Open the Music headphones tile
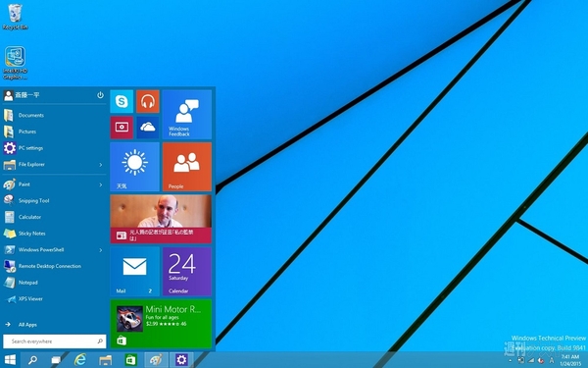Viewport: 588px width, 368px height. click(148, 101)
